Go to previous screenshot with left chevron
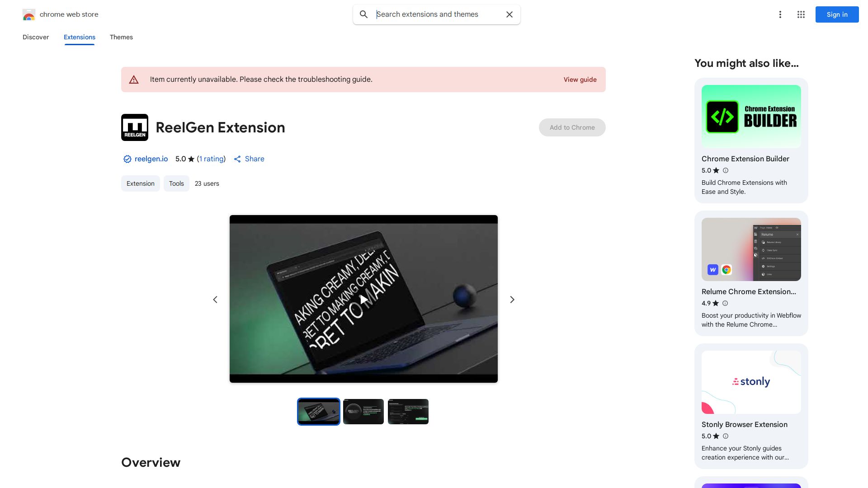Viewport: 868px width, 488px height. tap(215, 300)
